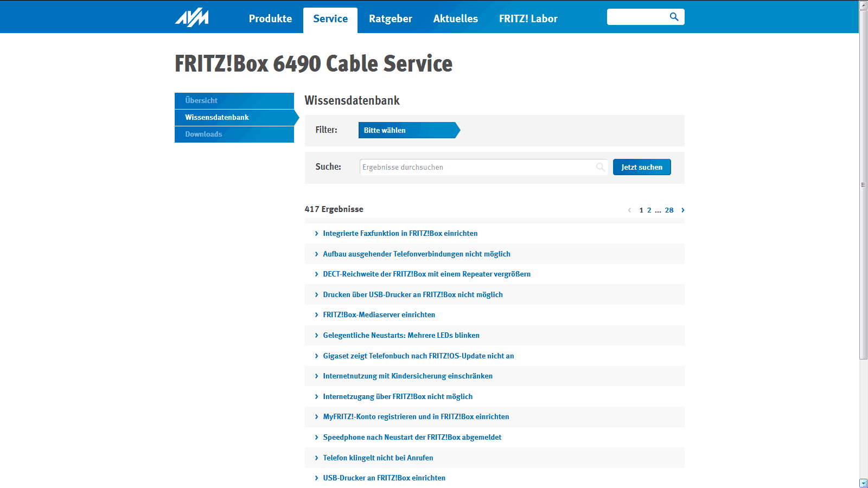Screen dimensions: 868x488
Task: Open Drucken über USB-Drucker nicht möglich
Action: [413, 295]
